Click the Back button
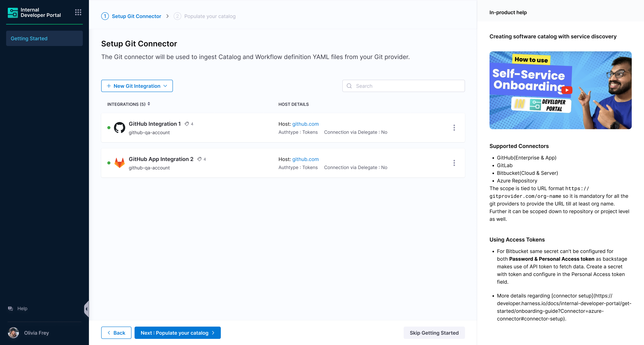 116,333
